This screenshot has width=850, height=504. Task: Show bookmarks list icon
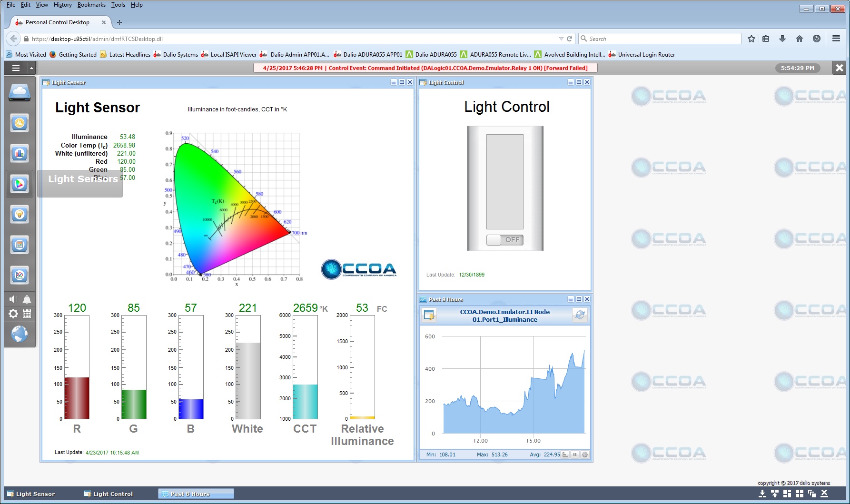coord(766,39)
